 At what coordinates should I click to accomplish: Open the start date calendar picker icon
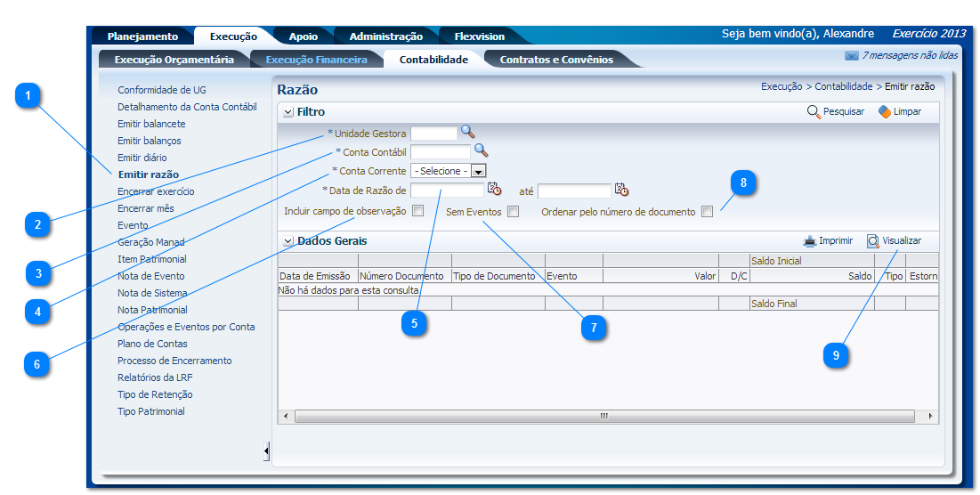(x=494, y=189)
